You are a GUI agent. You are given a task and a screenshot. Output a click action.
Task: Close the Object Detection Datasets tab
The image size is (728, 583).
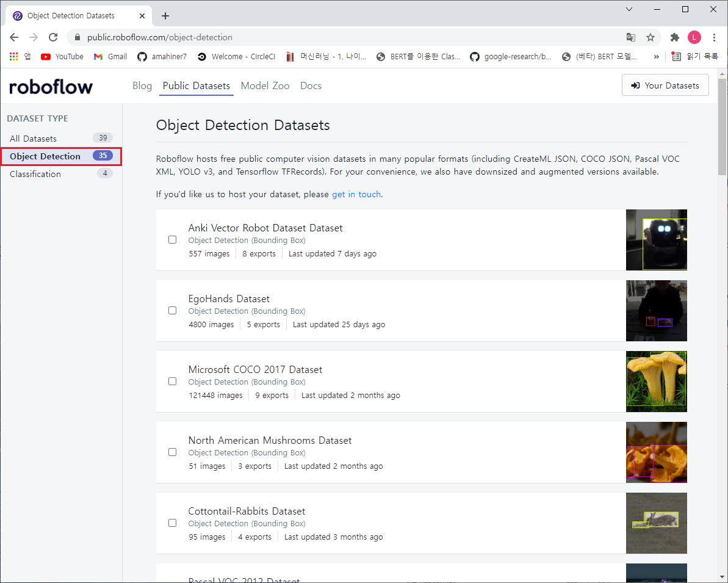(x=142, y=16)
